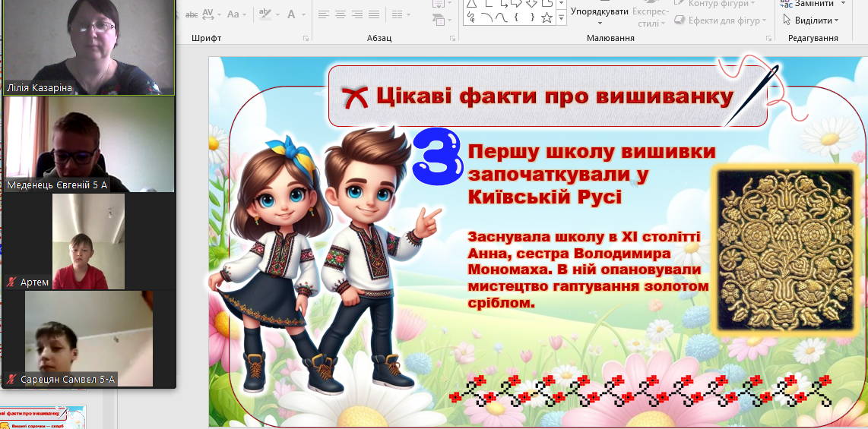Open the Ефекти для фігур shape effects menu
Image resolution: width=868 pixels, height=429 pixels.
click(x=720, y=21)
